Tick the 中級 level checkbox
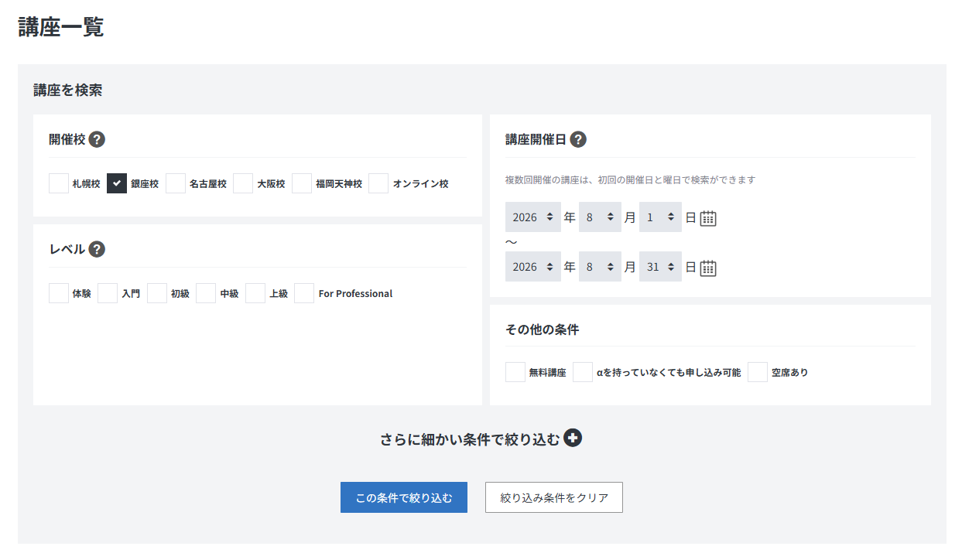This screenshot has height=560, width=962. 206,293
